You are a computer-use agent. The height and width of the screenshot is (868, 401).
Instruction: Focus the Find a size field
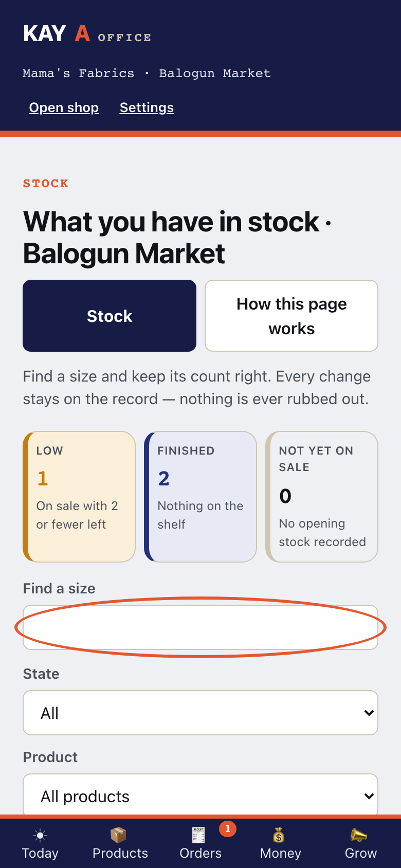pos(200,627)
